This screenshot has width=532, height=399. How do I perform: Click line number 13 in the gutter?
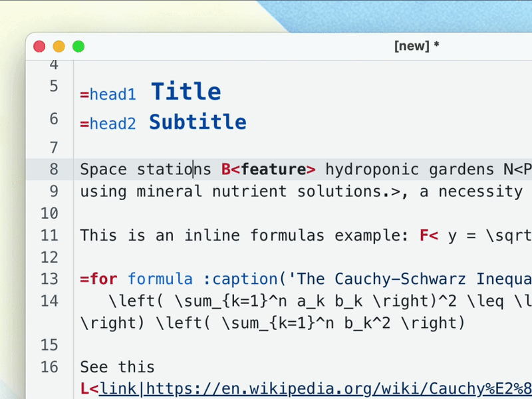(49, 279)
